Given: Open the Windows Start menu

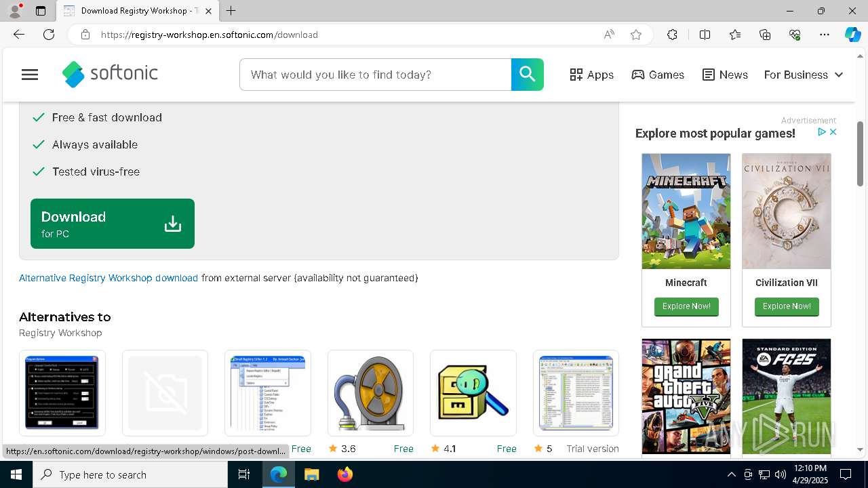Looking at the screenshot, I should click(x=16, y=474).
